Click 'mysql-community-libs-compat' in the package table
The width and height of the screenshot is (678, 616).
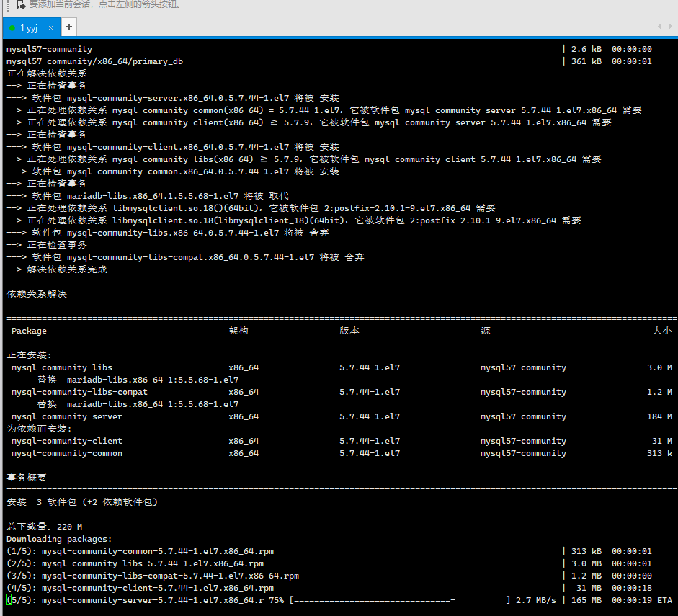pyautogui.click(x=79, y=392)
